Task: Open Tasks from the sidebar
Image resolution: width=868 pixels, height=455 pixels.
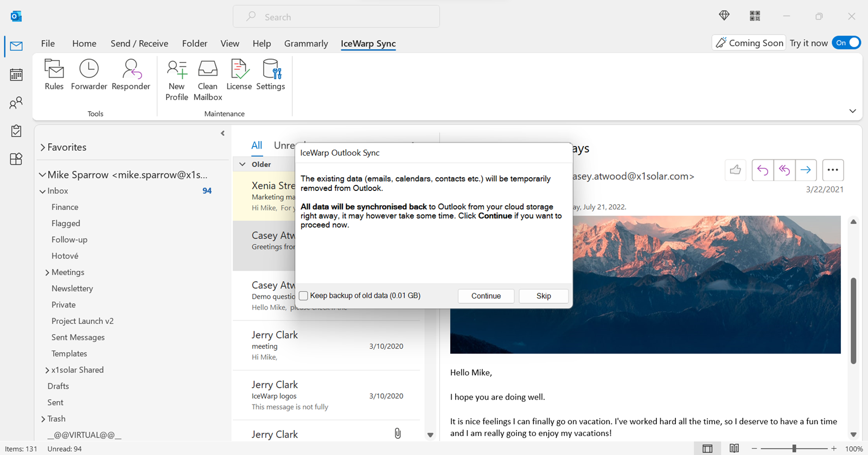Action: (x=16, y=131)
